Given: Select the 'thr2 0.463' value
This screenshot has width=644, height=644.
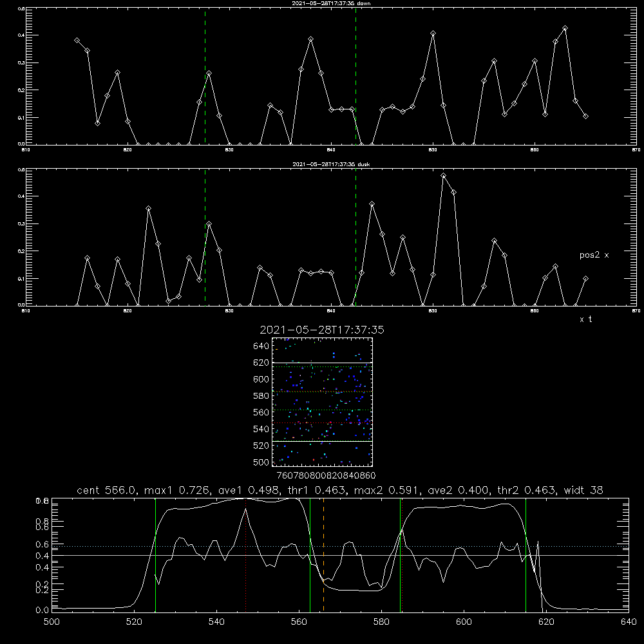Looking at the screenshot, I should [x=526, y=490].
